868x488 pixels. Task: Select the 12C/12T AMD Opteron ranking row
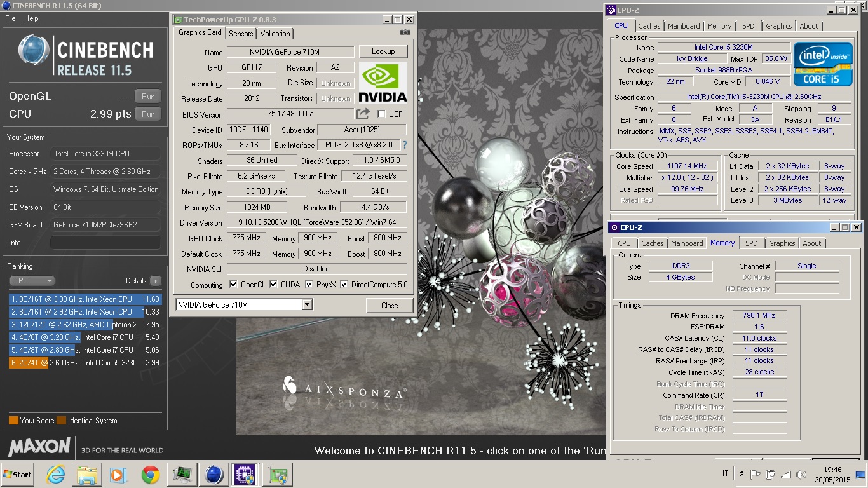85,325
